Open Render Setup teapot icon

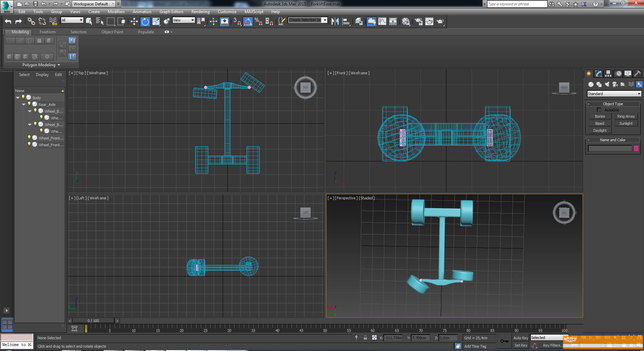419,22
